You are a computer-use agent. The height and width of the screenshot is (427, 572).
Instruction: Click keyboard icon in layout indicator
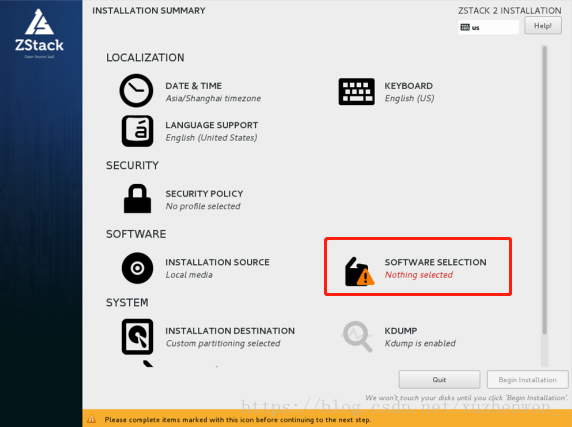pyautogui.click(x=465, y=27)
